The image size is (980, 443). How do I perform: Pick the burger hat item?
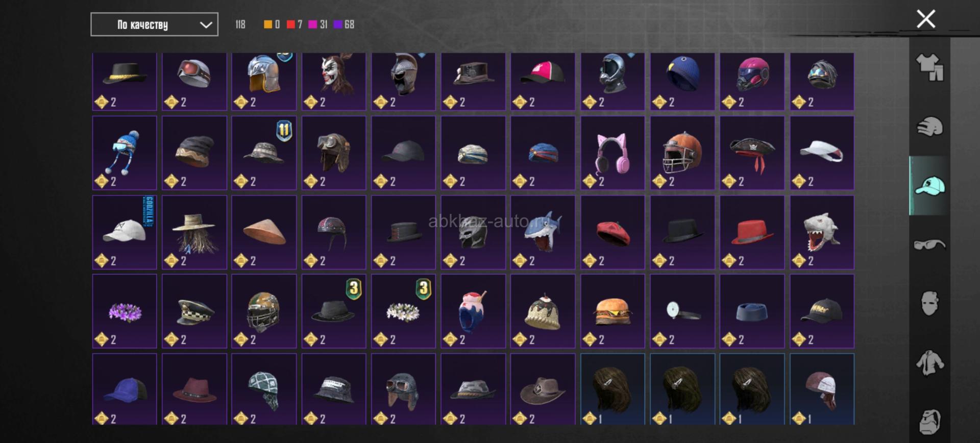612,311
